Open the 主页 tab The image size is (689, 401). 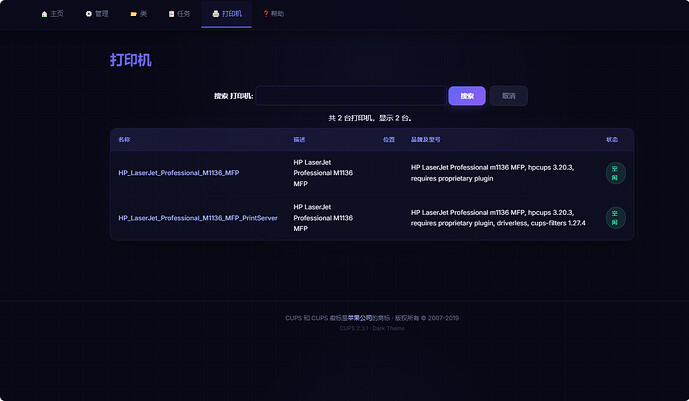(53, 14)
